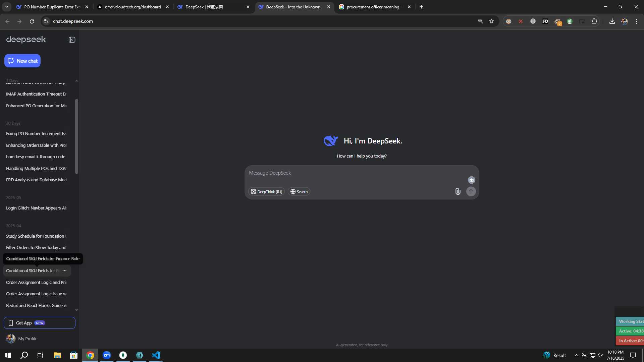Open the Extensions puzzle icon
This screenshot has width=644, height=362.
[594, 21]
